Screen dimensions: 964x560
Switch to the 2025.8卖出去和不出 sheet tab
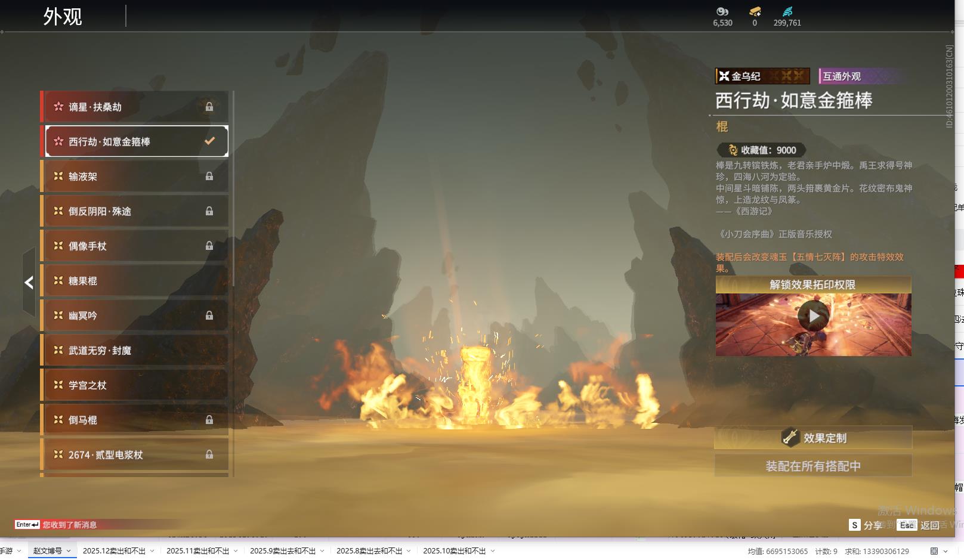pos(369,551)
